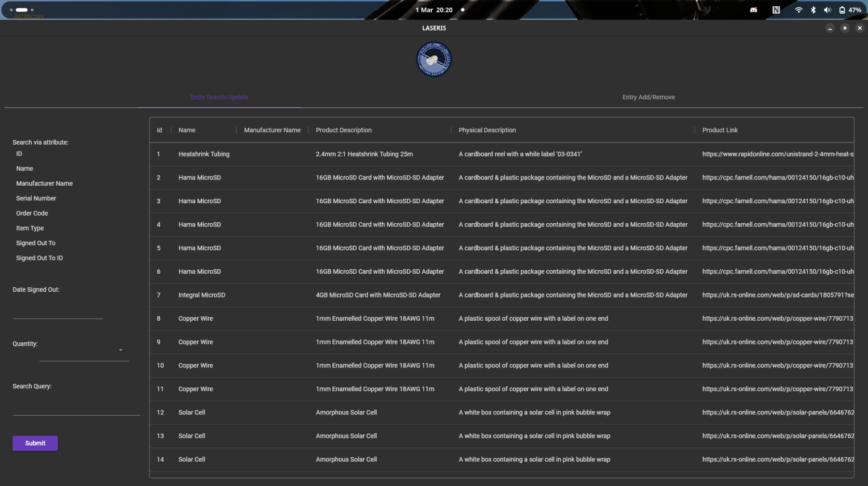Click the Physical Description column header
The image size is (868, 486).
pos(487,131)
